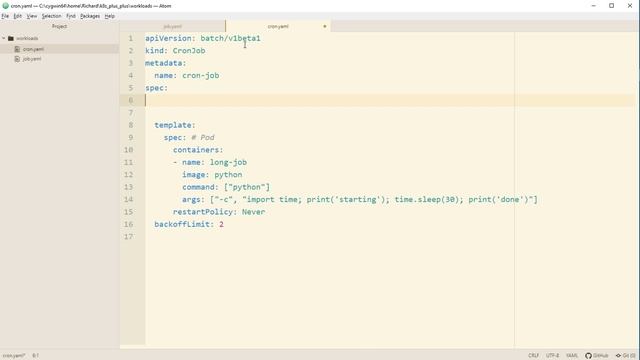Open the Packages menu
The image size is (640, 360).
(90, 16)
